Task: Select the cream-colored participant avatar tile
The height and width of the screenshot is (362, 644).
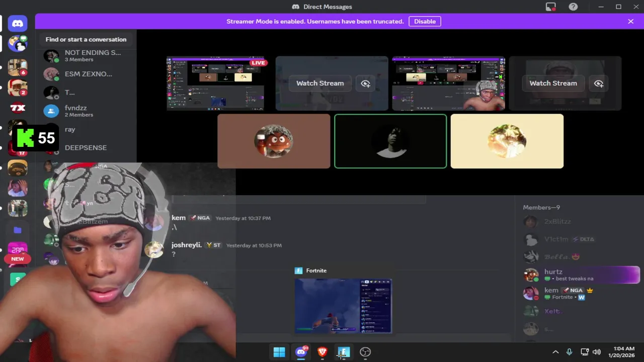Action: 507,141
